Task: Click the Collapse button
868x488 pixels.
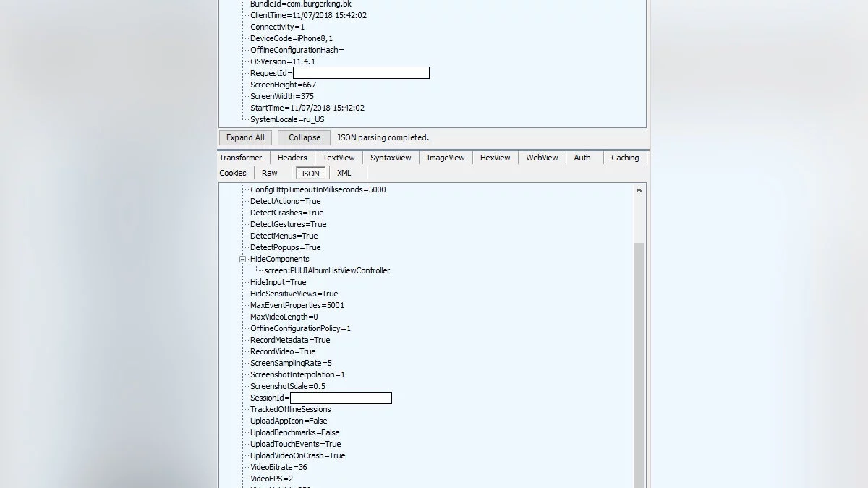Action: click(305, 137)
